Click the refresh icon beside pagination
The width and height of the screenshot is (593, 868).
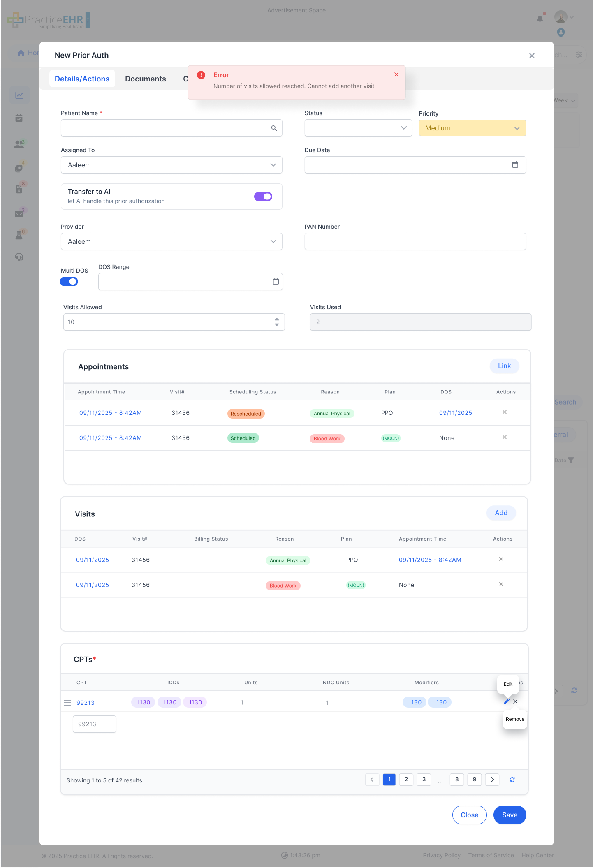coord(512,780)
